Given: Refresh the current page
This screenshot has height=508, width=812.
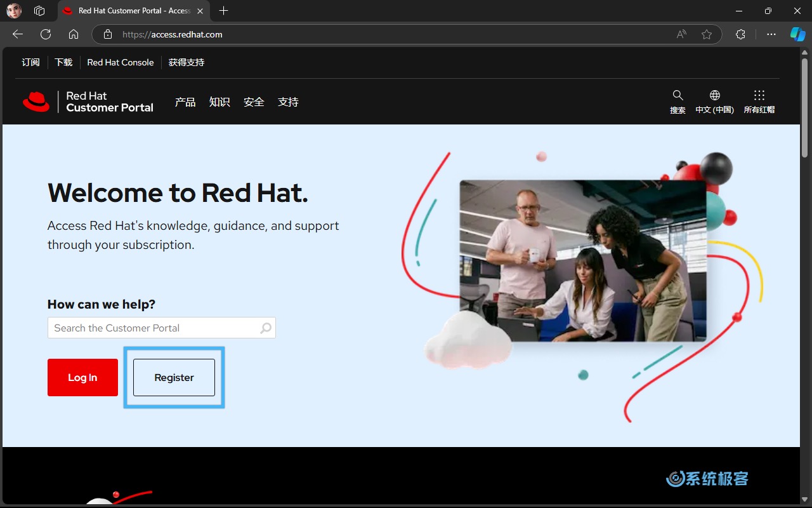Looking at the screenshot, I should (46, 34).
